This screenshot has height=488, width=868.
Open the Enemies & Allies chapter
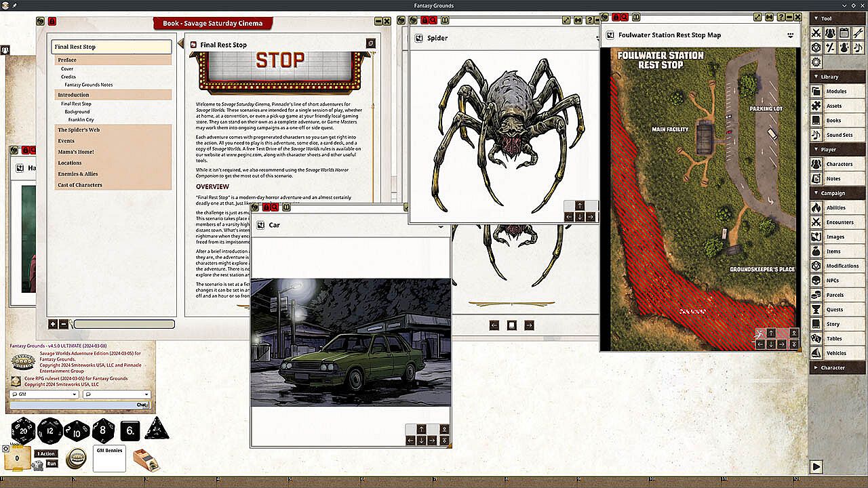pyautogui.click(x=113, y=174)
